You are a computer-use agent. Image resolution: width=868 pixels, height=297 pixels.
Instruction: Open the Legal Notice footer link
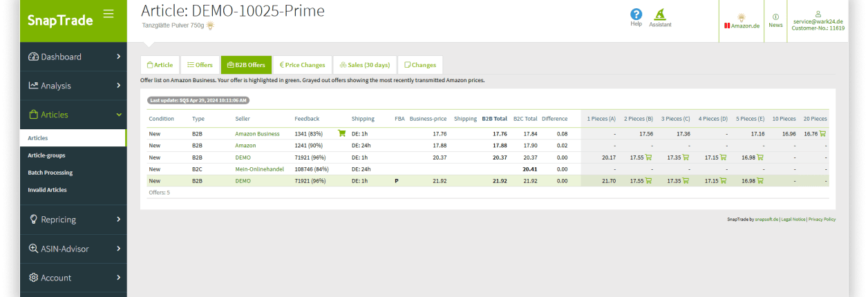click(793, 219)
